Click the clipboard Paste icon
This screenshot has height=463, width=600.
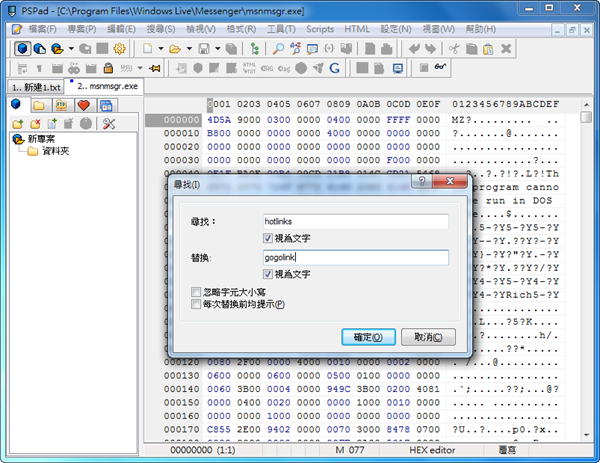click(488, 49)
